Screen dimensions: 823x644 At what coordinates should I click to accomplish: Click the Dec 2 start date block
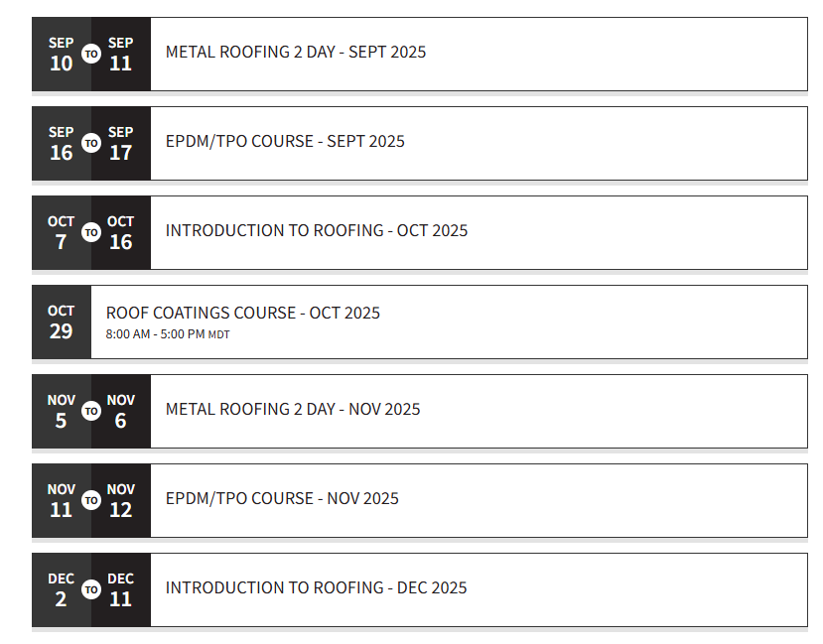(x=62, y=589)
